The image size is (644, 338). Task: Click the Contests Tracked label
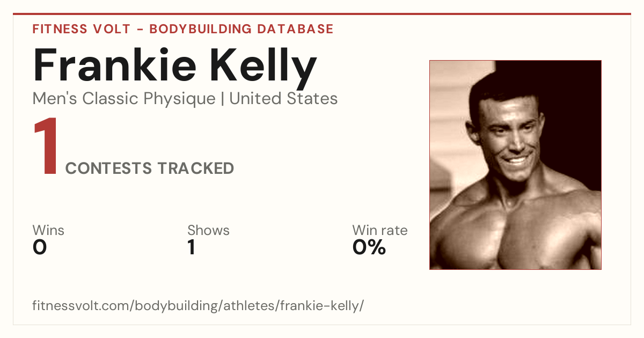tap(150, 168)
